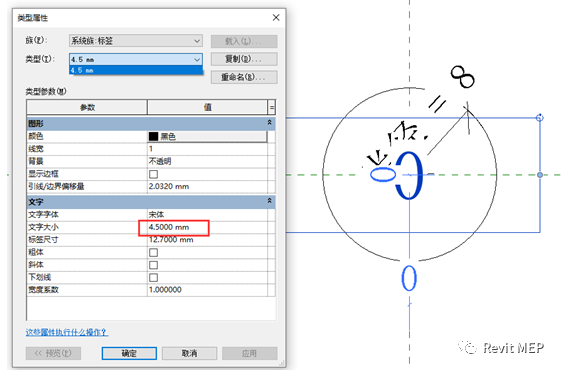Edit the 文字大小 value field
Viewport: 569px width, 379px height.
pos(208,227)
